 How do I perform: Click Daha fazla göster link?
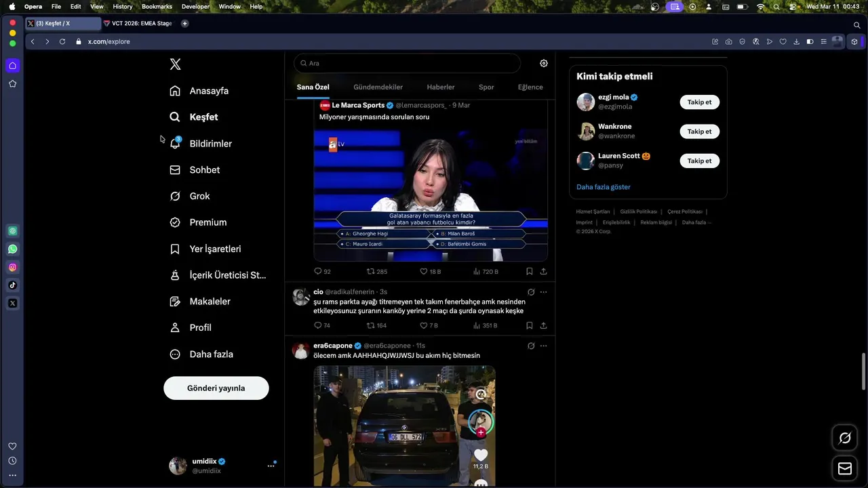tap(604, 187)
